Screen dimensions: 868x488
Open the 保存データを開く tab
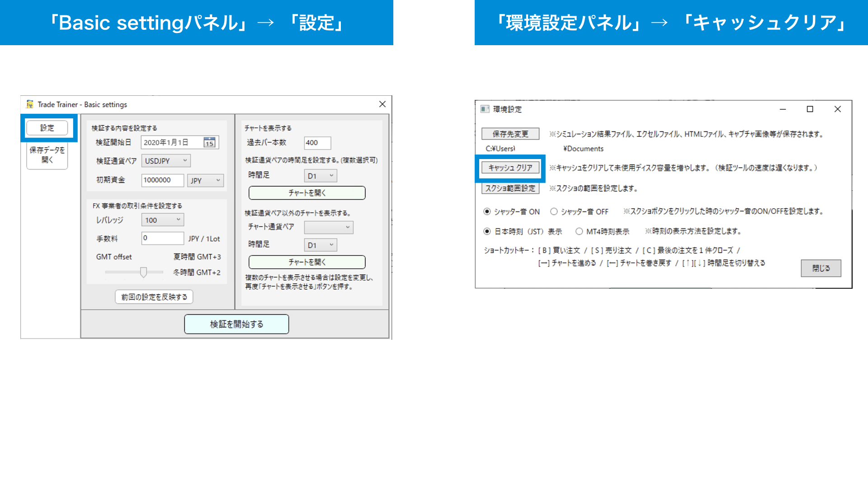click(x=47, y=155)
